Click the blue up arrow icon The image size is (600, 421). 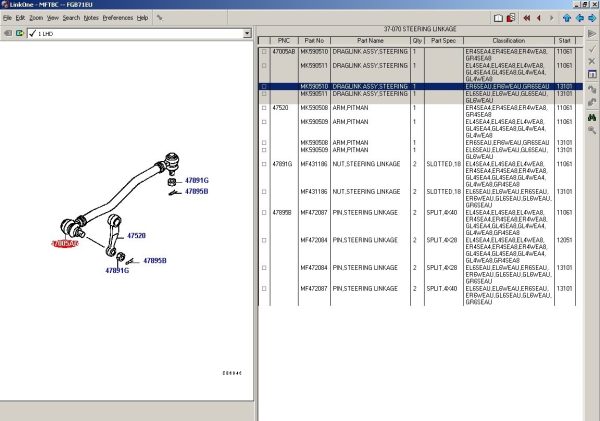pos(567,18)
